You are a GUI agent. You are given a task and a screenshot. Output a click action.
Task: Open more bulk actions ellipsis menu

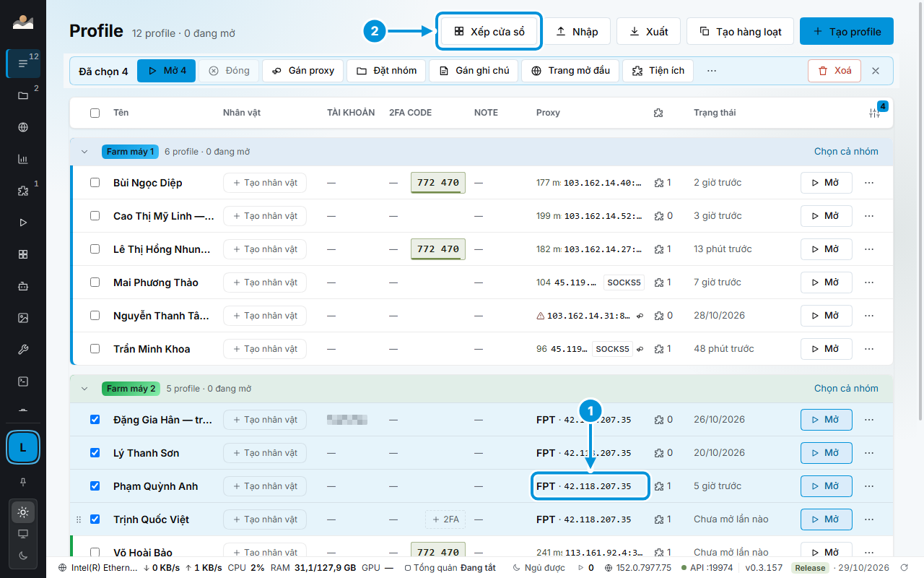point(712,71)
